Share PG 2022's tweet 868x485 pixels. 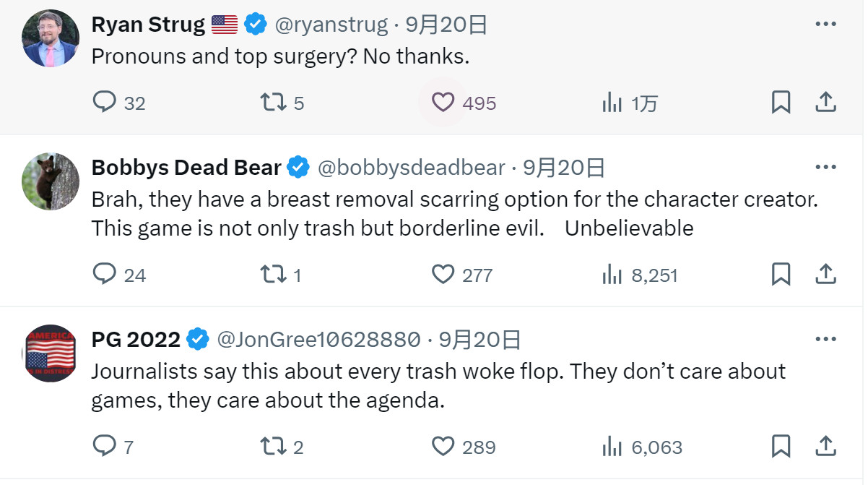825,446
